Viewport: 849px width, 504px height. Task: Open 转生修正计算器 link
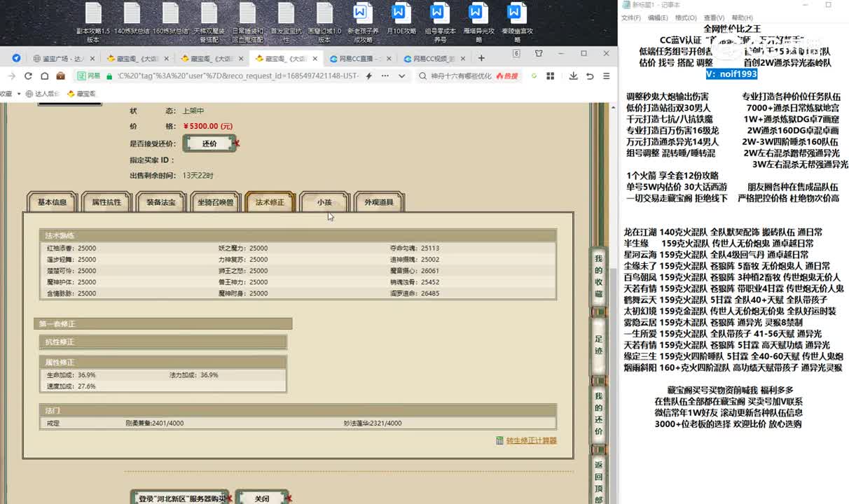pyautogui.click(x=531, y=440)
